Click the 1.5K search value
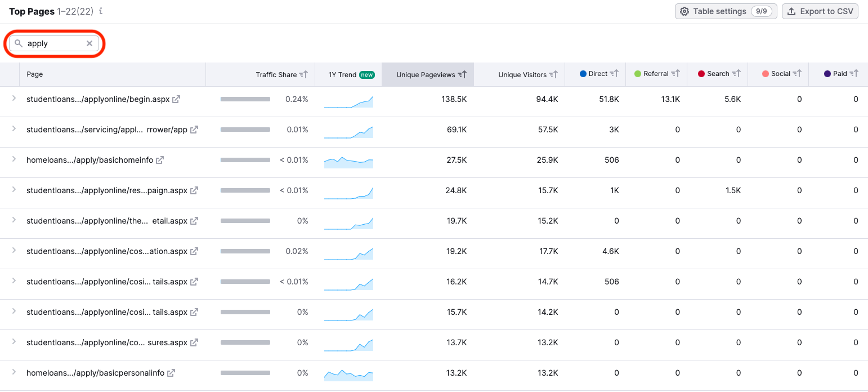 point(733,190)
